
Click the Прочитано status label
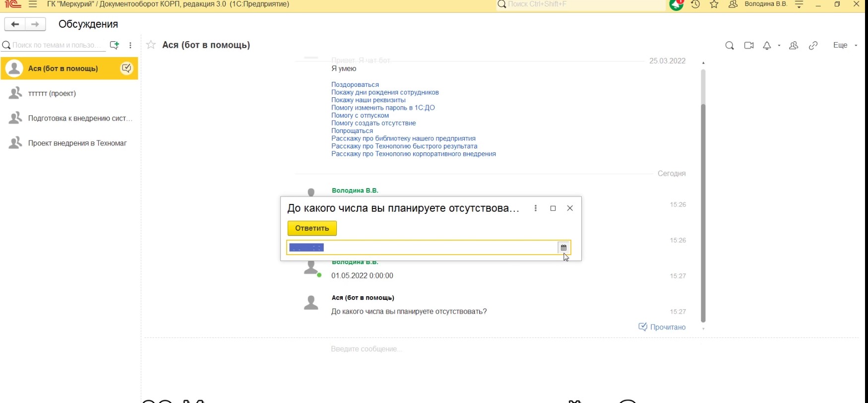(x=668, y=327)
